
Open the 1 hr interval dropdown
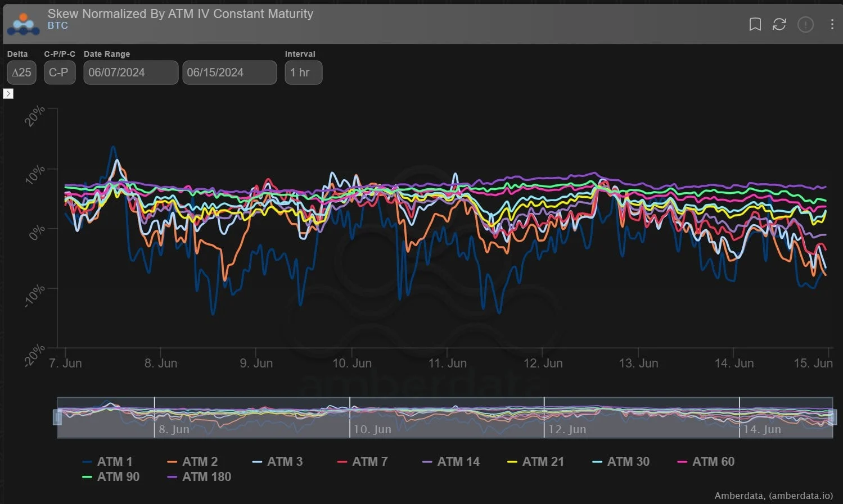303,72
